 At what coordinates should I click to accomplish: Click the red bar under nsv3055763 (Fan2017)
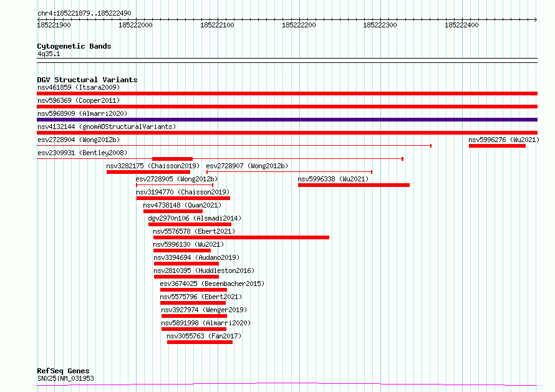tap(200, 342)
